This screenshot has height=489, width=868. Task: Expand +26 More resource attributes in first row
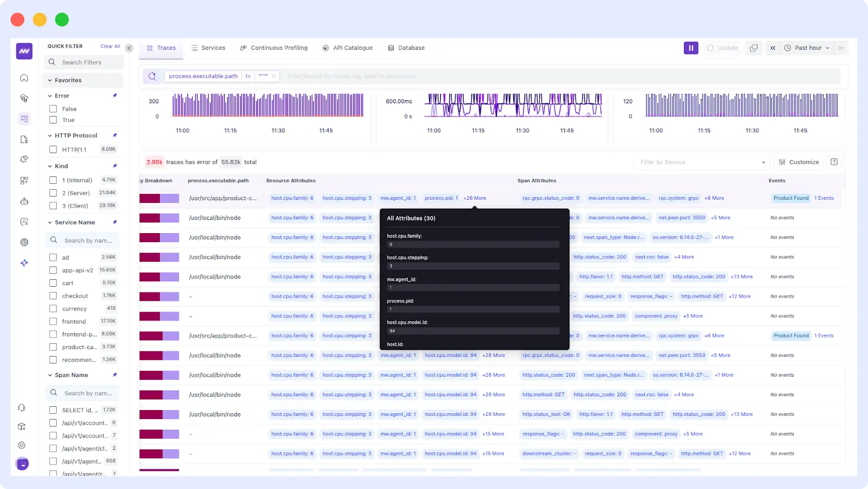[x=475, y=198]
